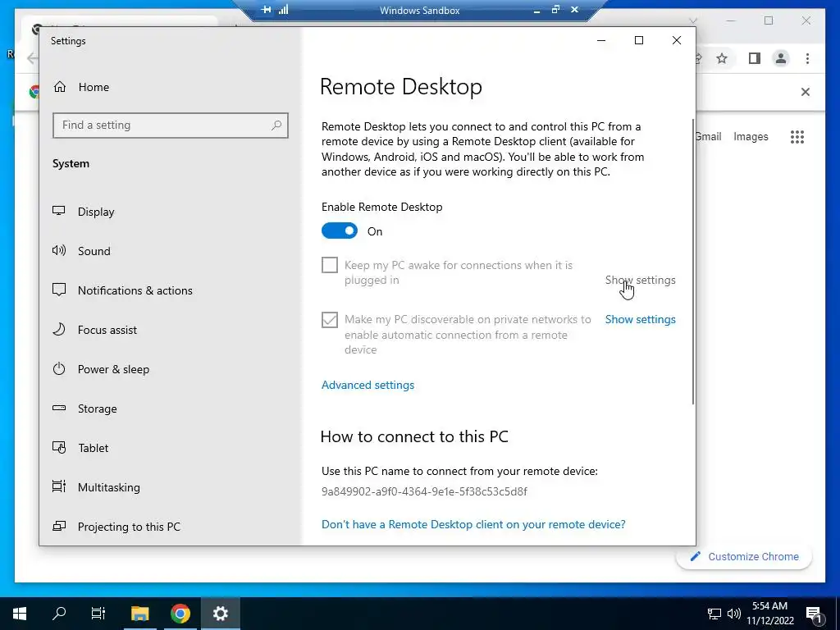Click the Multitasking sidebar icon
The image size is (840, 630).
[59, 486]
